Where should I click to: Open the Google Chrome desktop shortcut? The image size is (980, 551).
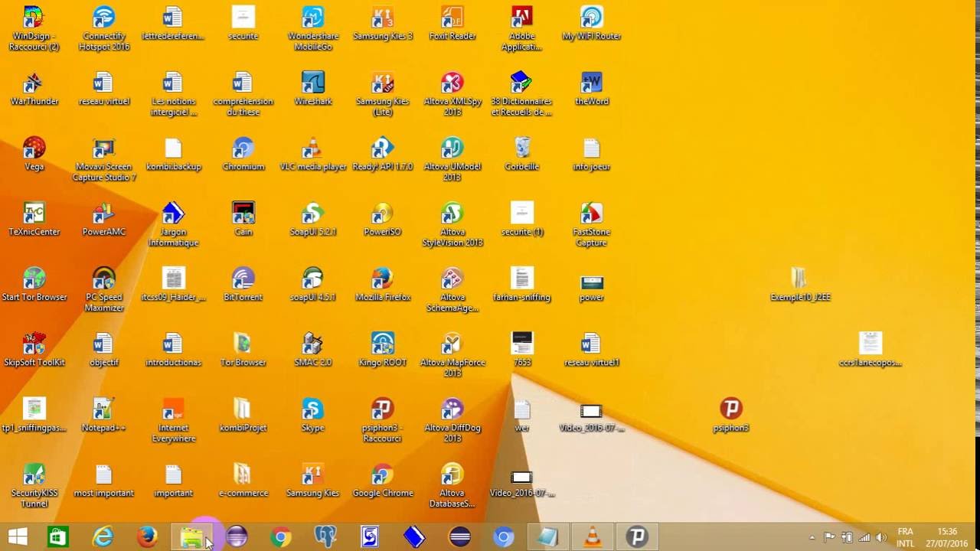pos(382,480)
